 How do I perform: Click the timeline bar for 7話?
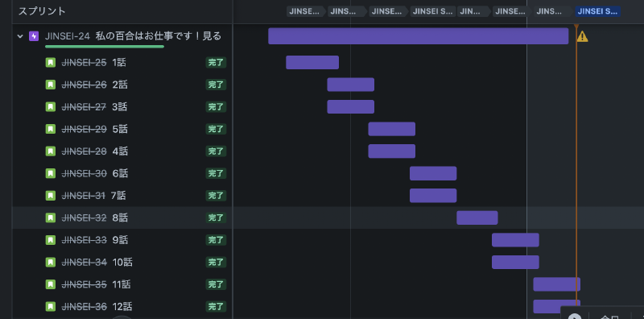coord(433,196)
